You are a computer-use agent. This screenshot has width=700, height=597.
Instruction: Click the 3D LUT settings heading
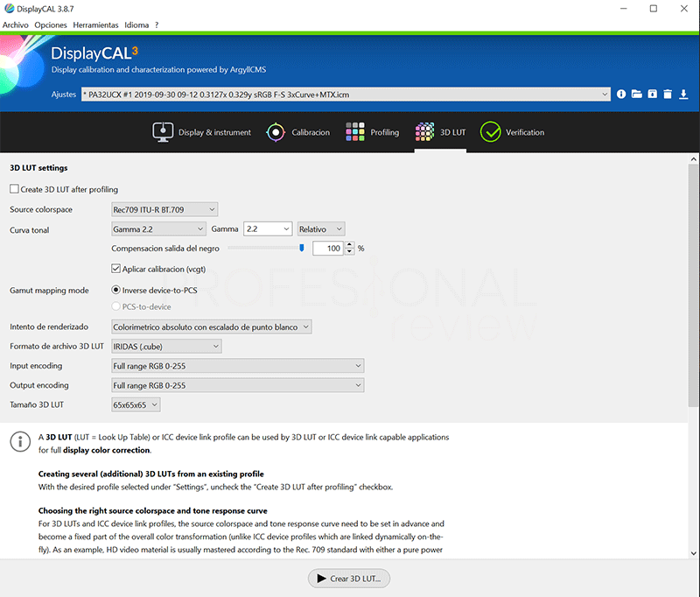pos(38,168)
